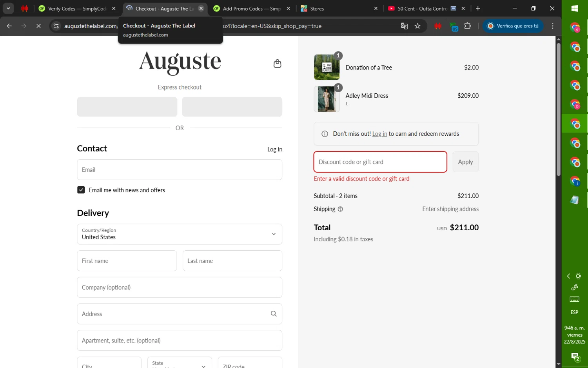Screen dimensions: 588x368
Task: Open the taskbar clock showing 9:46 a. m.
Action: [x=575, y=335]
